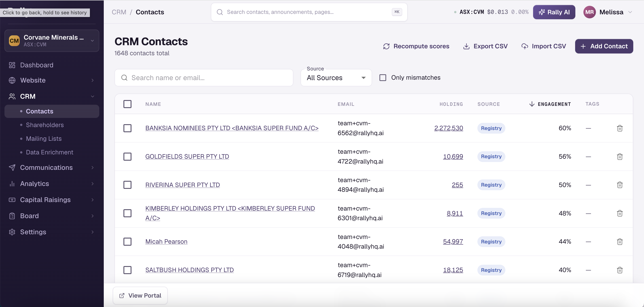Expand the Analytics menu chevron
The width and height of the screenshot is (644, 307).
pos(93,184)
